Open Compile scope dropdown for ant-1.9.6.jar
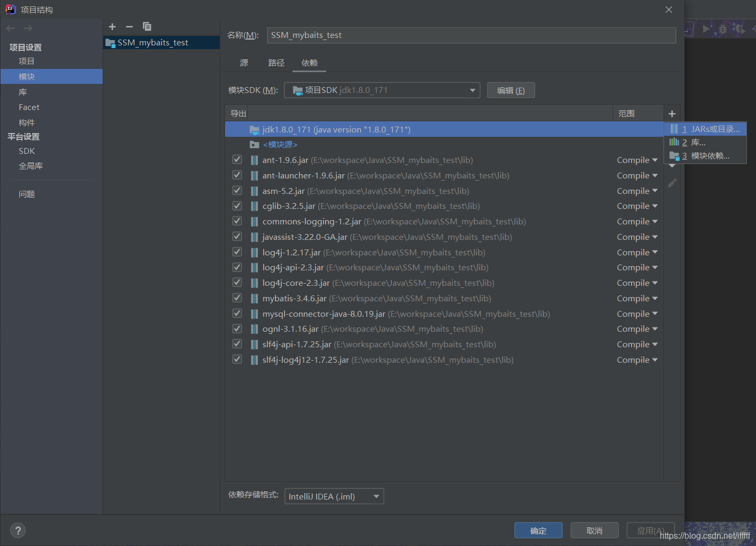The height and width of the screenshot is (546, 756). tap(637, 160)
